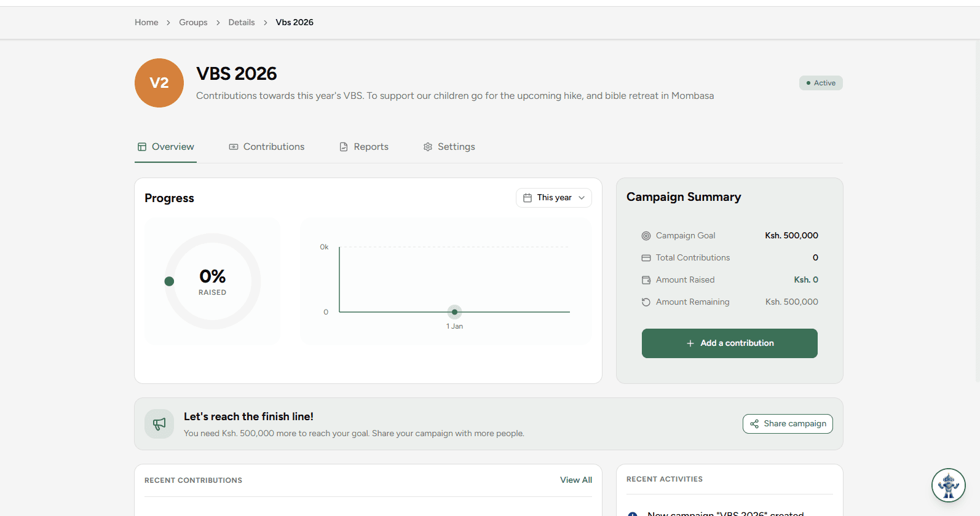Click the Reports tab document icon
The height and width of the screenshot is (516, 980).
tap(344, 147)
